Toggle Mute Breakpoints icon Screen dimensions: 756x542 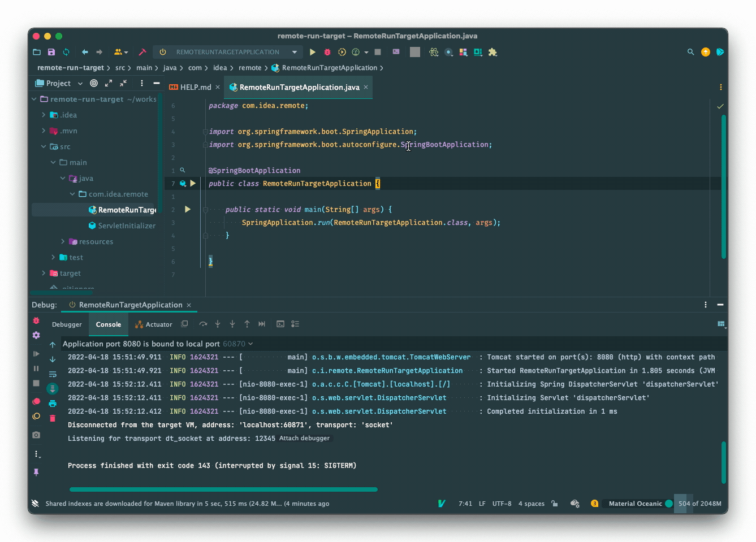36,416
